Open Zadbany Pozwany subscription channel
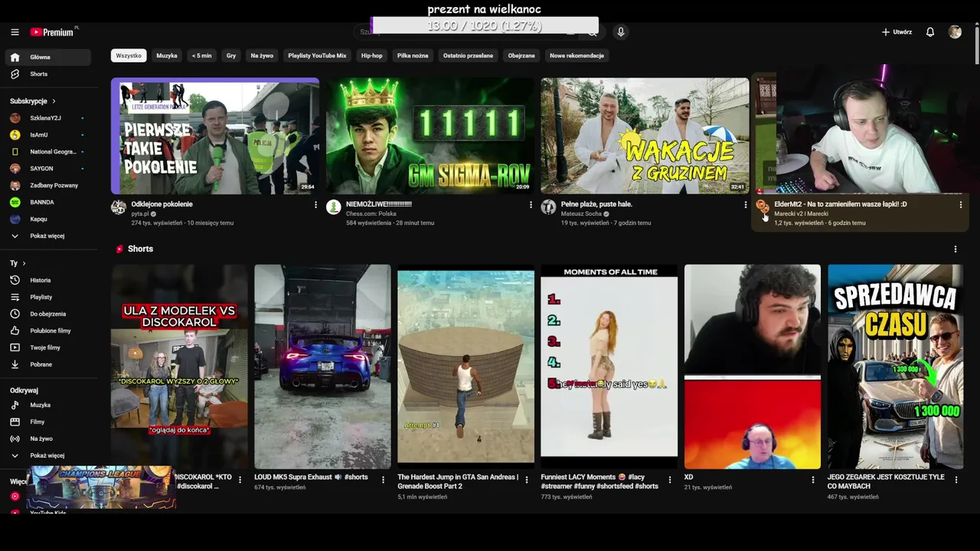The height and width of the screenshot is (551, 980). pos(47,185)
